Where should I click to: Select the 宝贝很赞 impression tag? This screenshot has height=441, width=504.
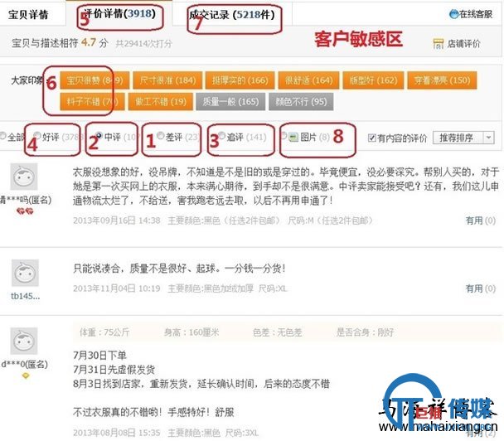94,80
